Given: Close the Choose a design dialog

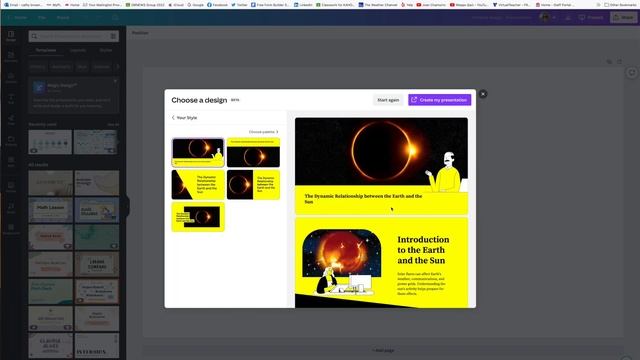Looking at the screenshot, I should pyautogui.click(x=483, y=94).
